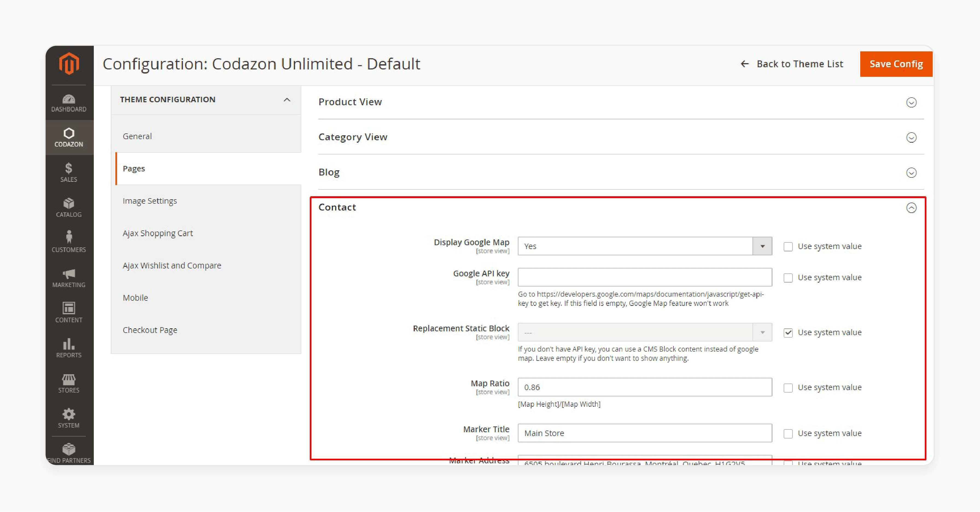This screenshot has height=512, width=980.
Task: Toggle Use system value for Replacement Static Block
Action: (787, 332)
